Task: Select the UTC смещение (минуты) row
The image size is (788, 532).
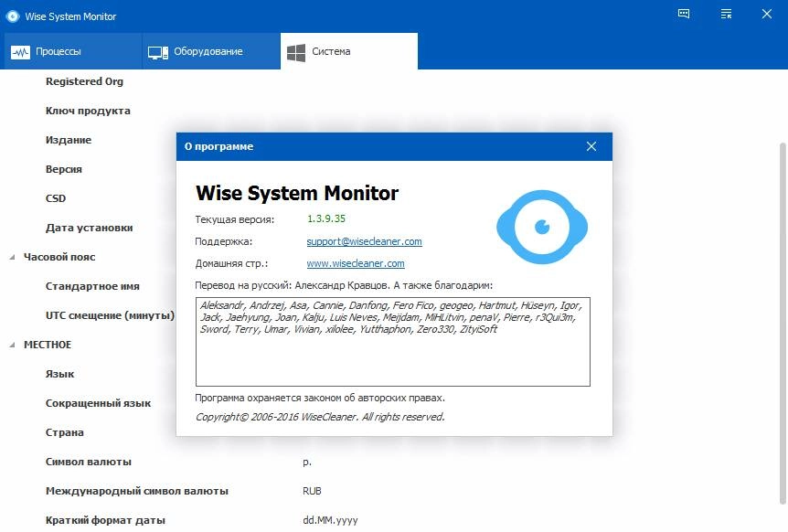Action: click(x=110, y=315)
